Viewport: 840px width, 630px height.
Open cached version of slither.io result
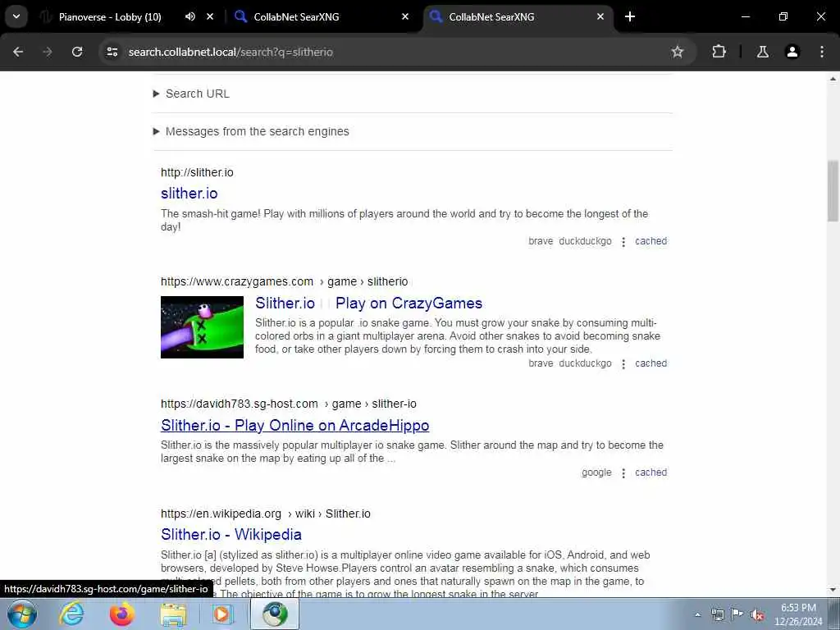(x=651, y=241)
